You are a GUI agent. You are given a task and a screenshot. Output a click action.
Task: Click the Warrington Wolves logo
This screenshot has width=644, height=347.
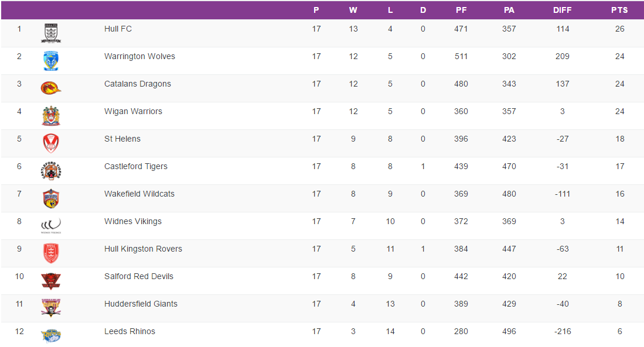coord(51,61)
